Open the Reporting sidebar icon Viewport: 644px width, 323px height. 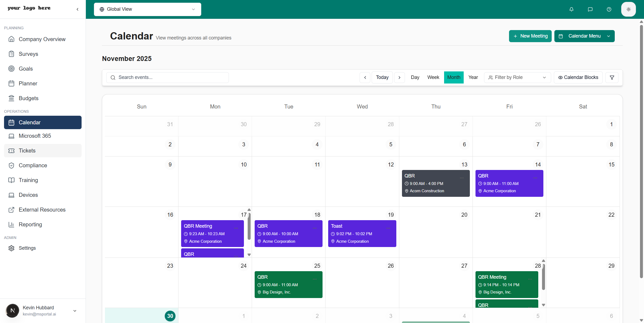pos(11,224)
